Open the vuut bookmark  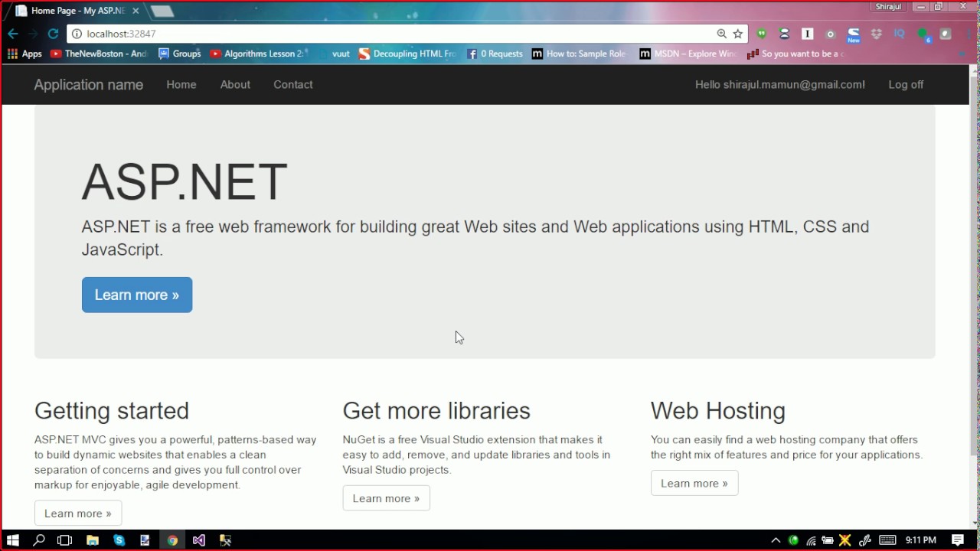click(x=334, y=54)
